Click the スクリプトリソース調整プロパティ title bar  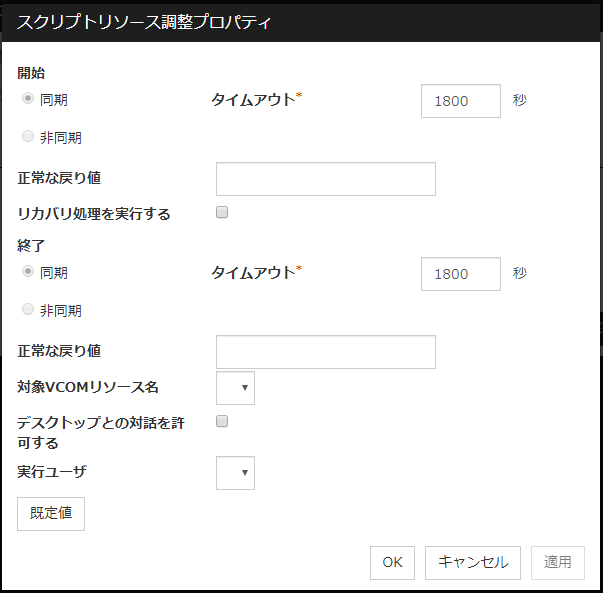tap(300, 21)
